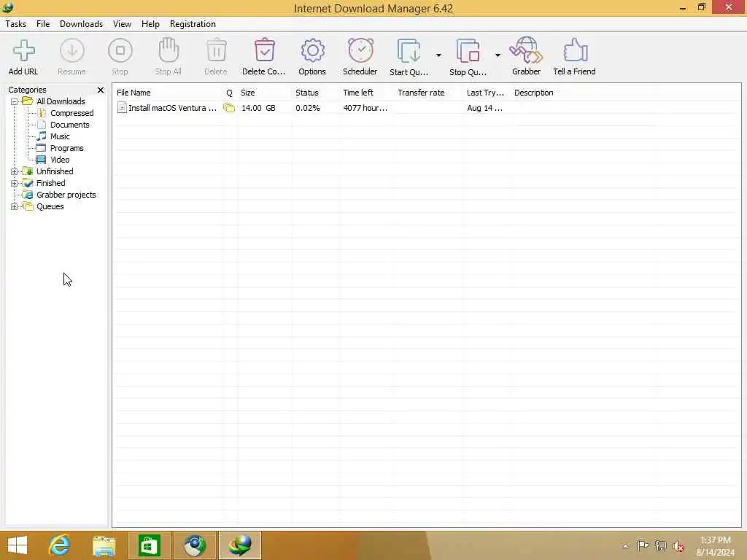The width and height of the screenshot is (747, 560).
Task: Sort by Last Try column header
Action: tap(487, 93)
